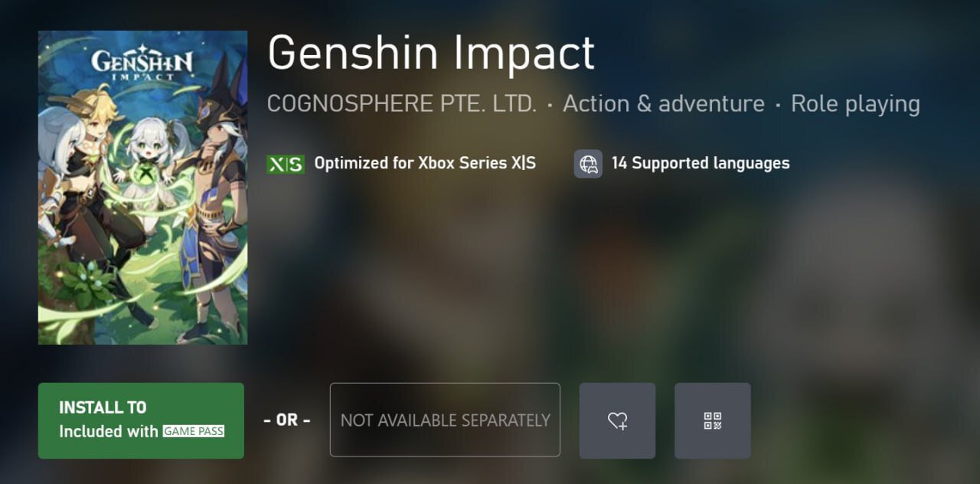The width and height of the screenshot is (980, 484).
Task: Click the 14 Supported languages text
Action: (x=700, y=163)
